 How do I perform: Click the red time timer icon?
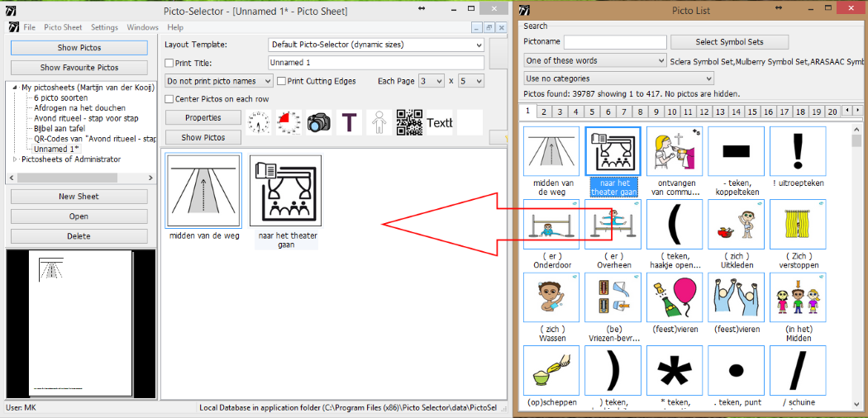click(289, 122)
